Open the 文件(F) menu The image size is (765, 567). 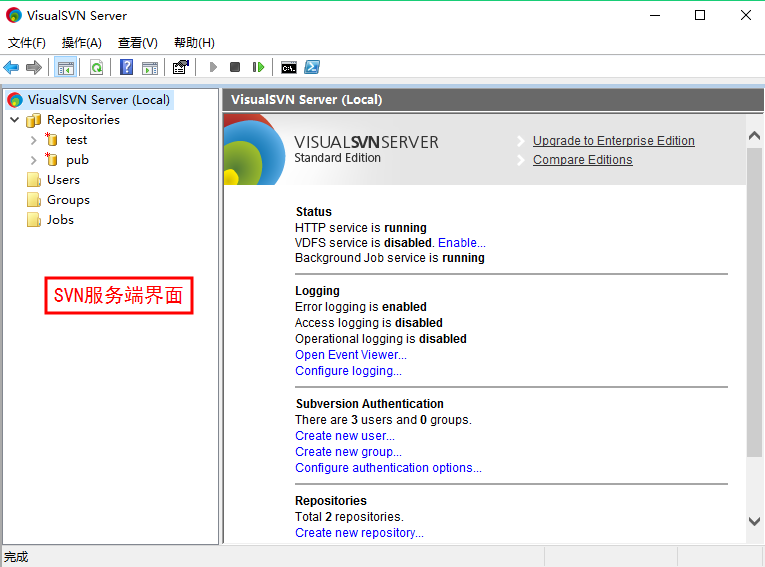(x=27, y=43)
